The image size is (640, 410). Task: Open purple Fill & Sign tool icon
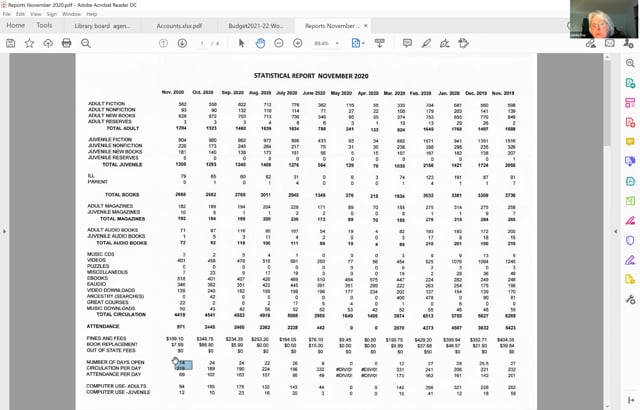point(630,260)
